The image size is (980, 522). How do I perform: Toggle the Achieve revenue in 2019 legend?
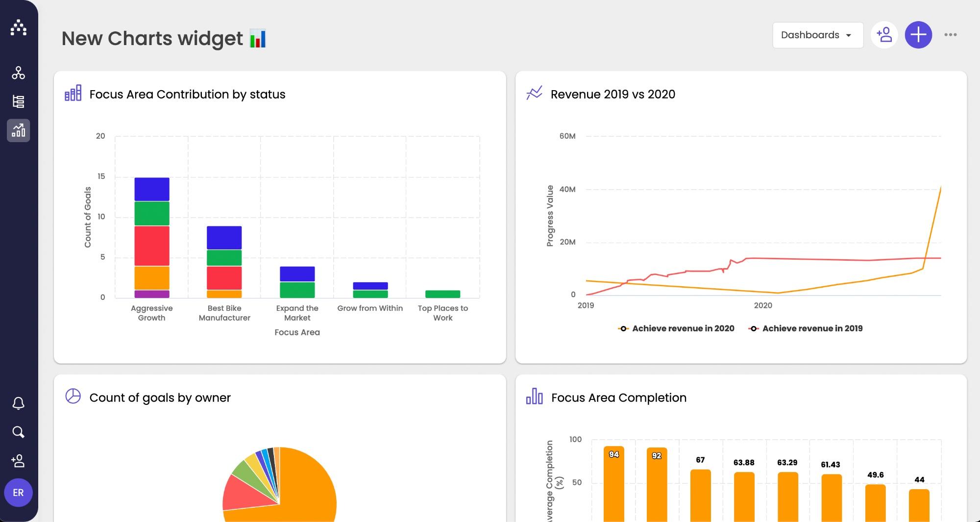pyautogui.click(x=806, y=328)
